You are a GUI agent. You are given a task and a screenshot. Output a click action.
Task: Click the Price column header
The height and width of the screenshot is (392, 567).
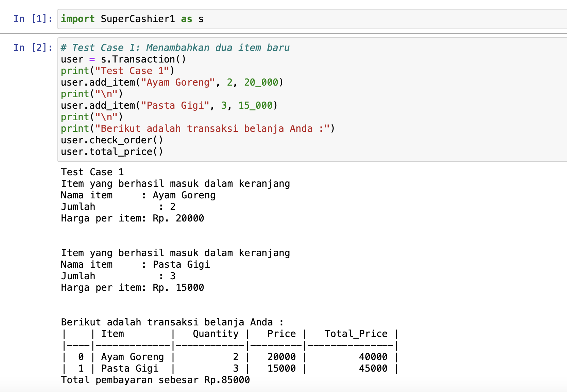tap(281, 334)
